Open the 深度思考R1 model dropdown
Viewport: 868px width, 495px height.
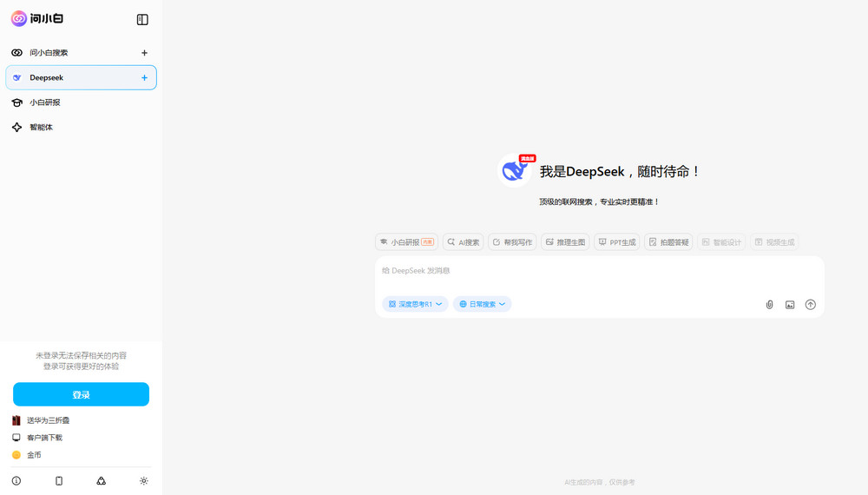(x=415, y=304)
